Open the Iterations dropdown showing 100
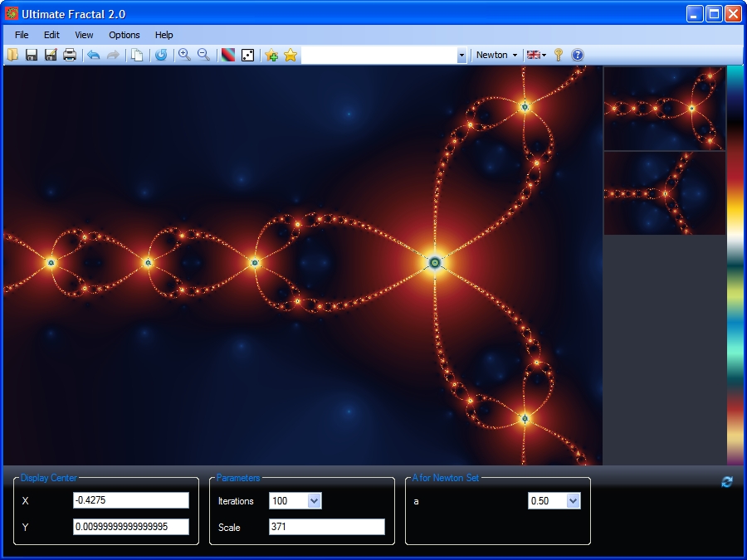Viewport: 747px width, 560px height. tap(314, 501)
